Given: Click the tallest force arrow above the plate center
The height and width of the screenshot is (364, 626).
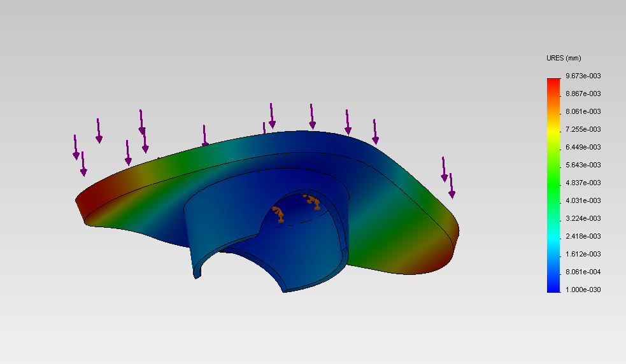Looking at the screenshot, I should click(272, 115).
